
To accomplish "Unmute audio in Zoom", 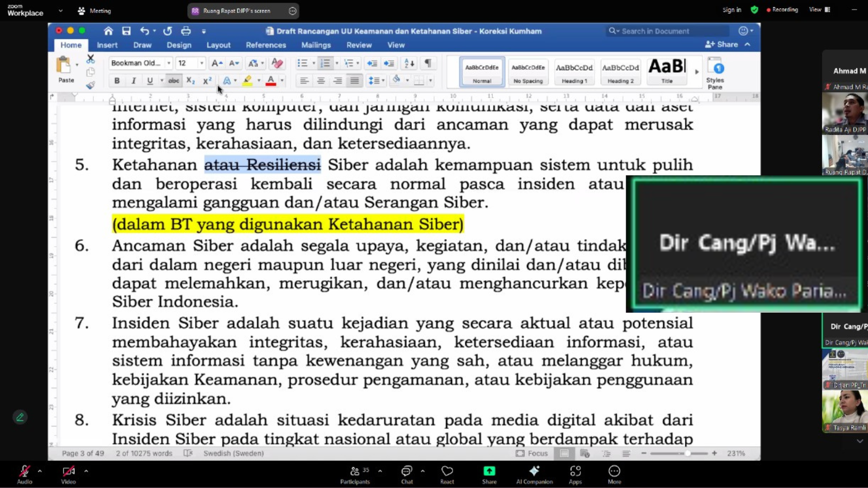I will [x=24, y=474].
